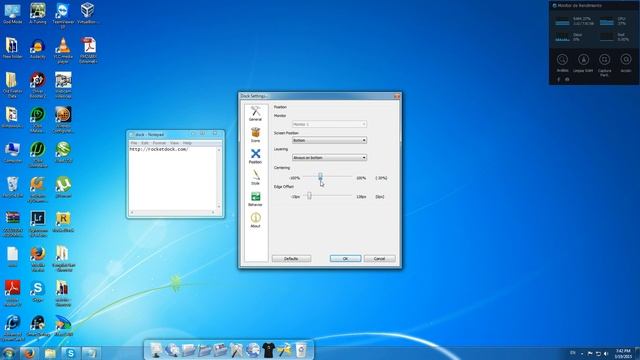Select the New folder desktop icon
640x360 pixels.
13,49
